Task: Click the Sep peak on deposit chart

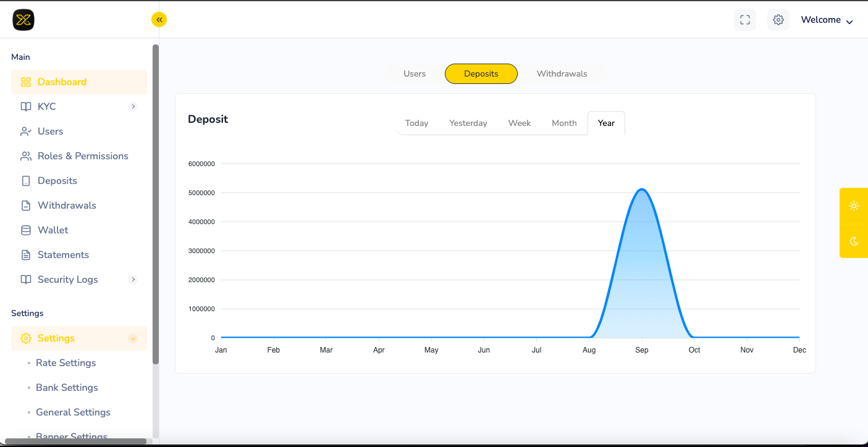Action: click(x=642, y=190)
